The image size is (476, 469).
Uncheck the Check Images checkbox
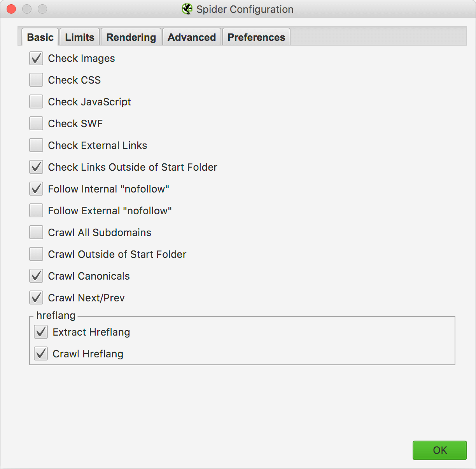click(x=36, y=58)
